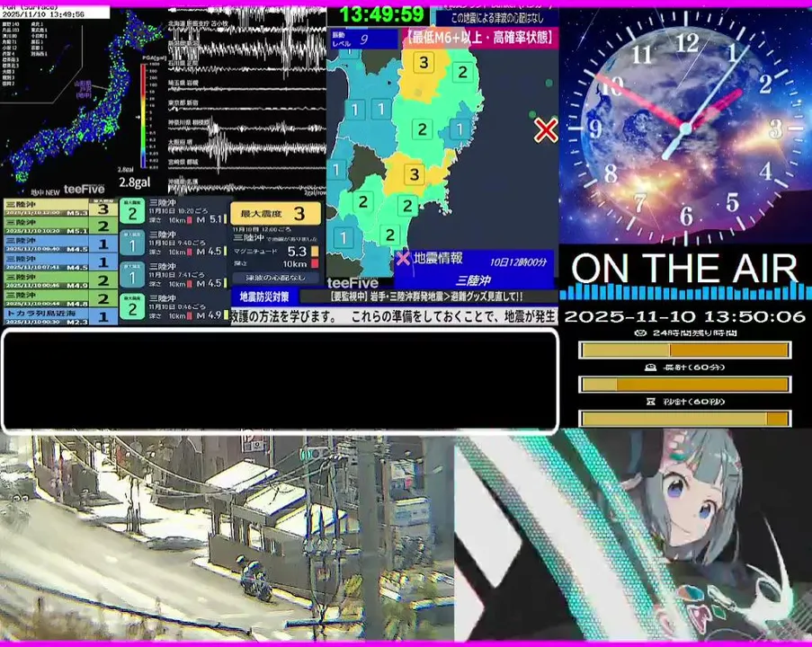Image resolution: width=812 pixels, height=647 pixels.
Task: Click the 10日12時00分 timestamp in info banner
Action: coord(518,262)
